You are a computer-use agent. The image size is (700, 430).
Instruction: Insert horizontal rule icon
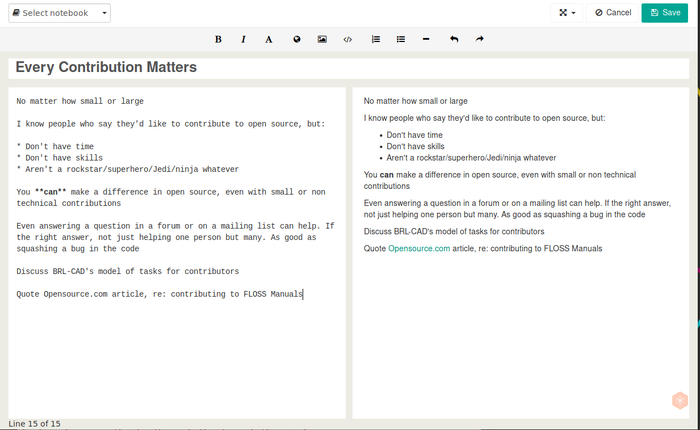[x=426, y=39]
